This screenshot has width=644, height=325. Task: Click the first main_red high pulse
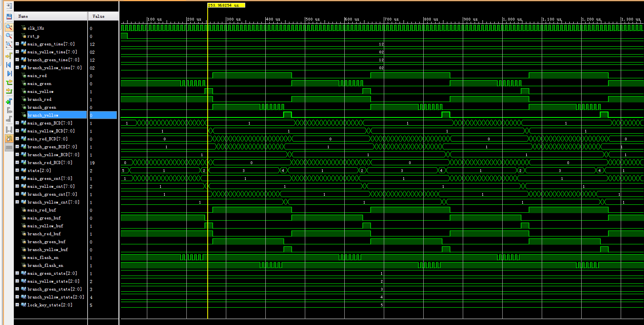[252, 76]
